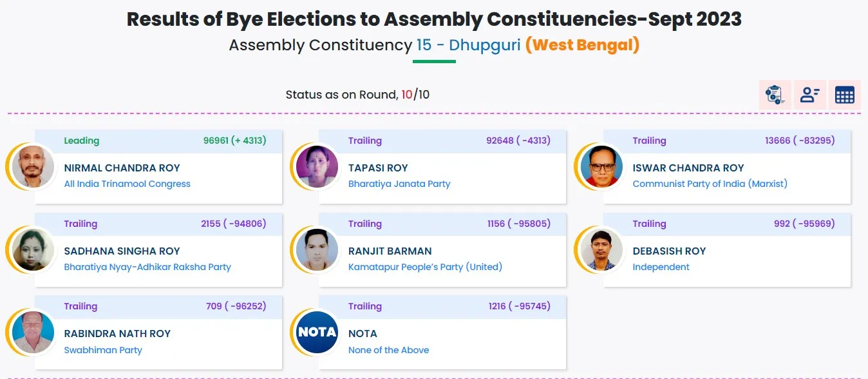Click Rabindra Nath Roy's photo
Image resolution: width=868 pixels, height=379 pixels.
pyautogui.click(x=33, y=333)
